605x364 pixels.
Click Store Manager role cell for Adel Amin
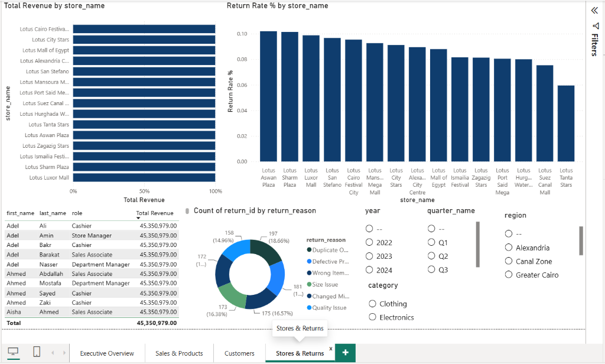pos(92,235)
